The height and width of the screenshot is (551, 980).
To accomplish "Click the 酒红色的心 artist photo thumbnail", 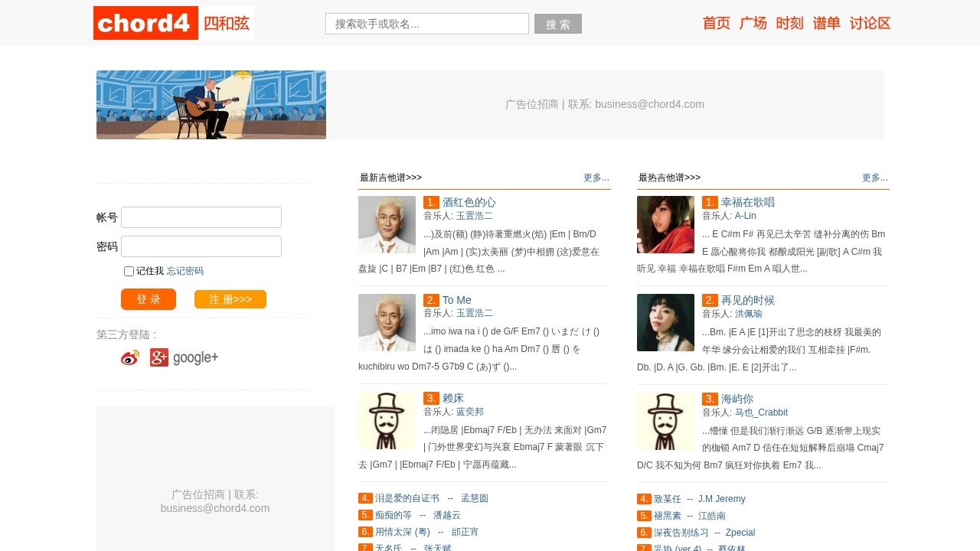I will tap(387, 224).
